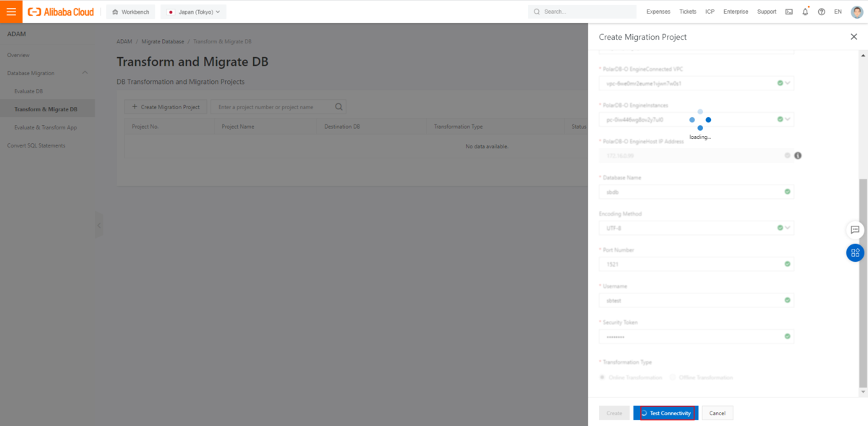Click the Project Name column header
The height and width of the screenshot is (426, 868).
[238, 127]
